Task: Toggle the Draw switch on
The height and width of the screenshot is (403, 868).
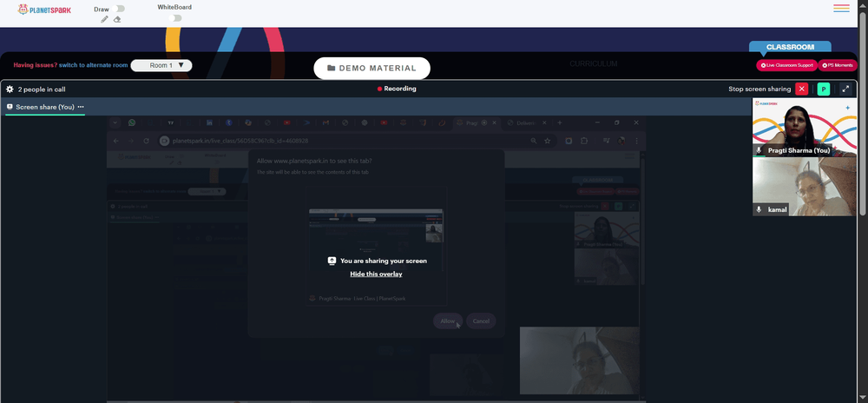Action: [x=118, y=9]
